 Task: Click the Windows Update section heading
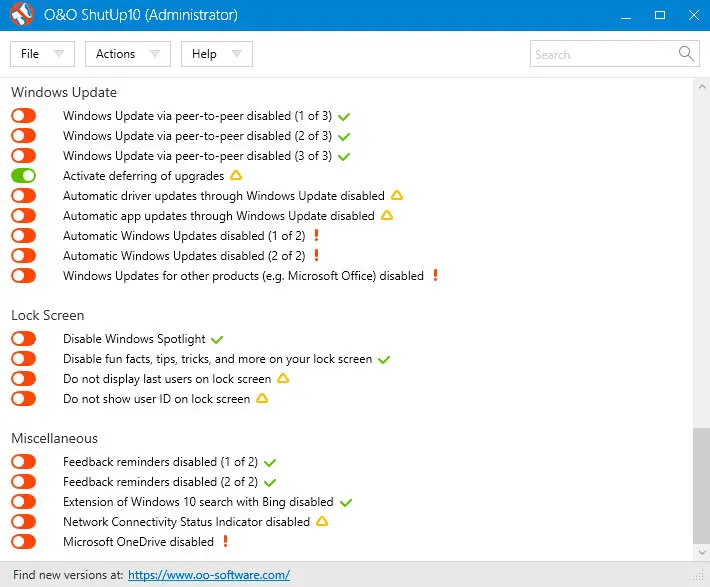[64, 92]
